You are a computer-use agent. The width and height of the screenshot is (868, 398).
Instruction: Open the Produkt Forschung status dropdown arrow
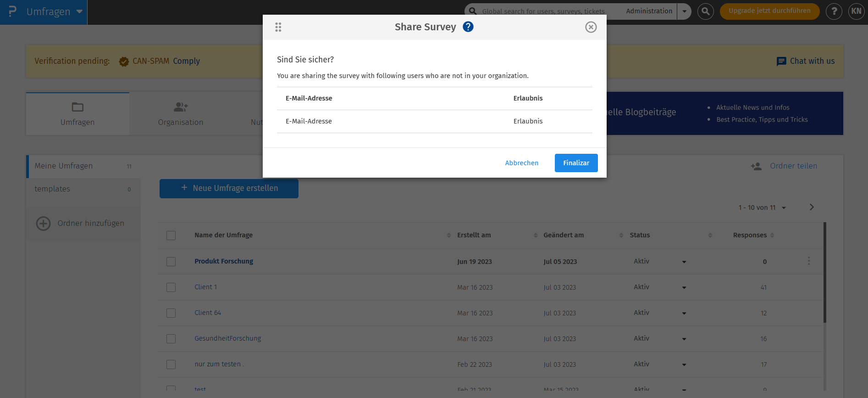pyautogui.click(x=684, y=262)
